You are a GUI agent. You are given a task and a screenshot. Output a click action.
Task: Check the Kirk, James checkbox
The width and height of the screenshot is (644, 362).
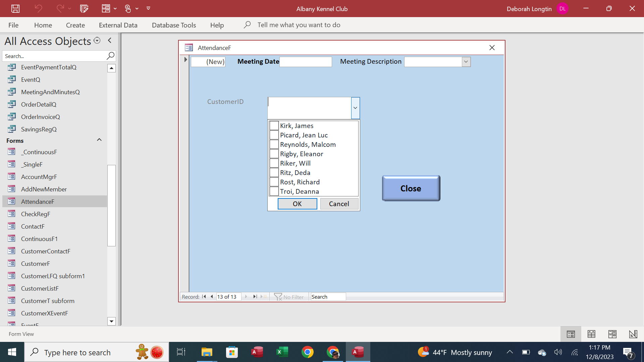(274, 126)
